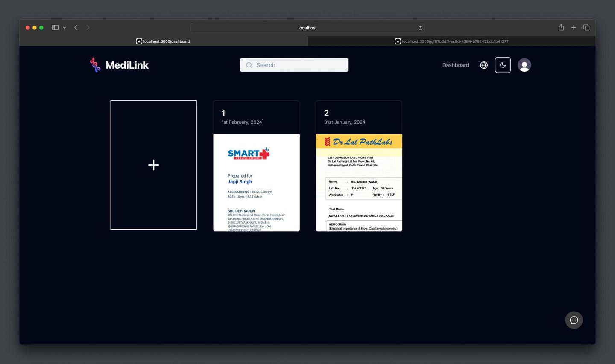This screenshot has height=364, width=615.
Task: Show the tab overview icon
Action: pyautogui.click(x=586, y=27)
